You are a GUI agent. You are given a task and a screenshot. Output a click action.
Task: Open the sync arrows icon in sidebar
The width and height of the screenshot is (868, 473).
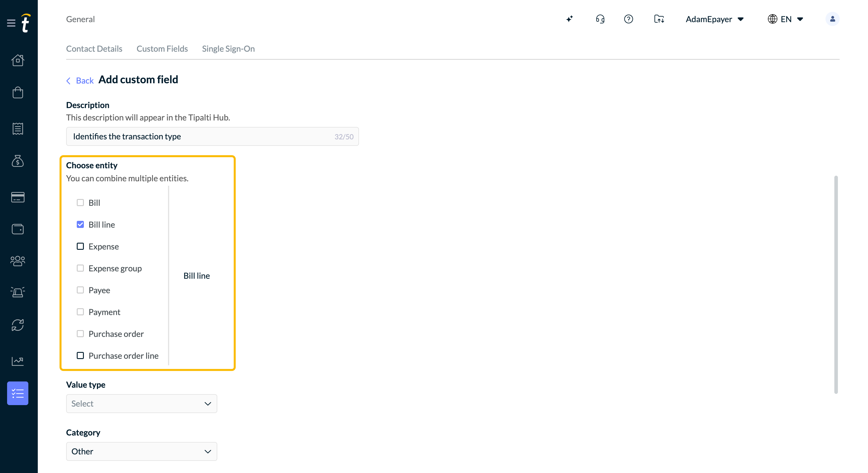pos(17,325)
